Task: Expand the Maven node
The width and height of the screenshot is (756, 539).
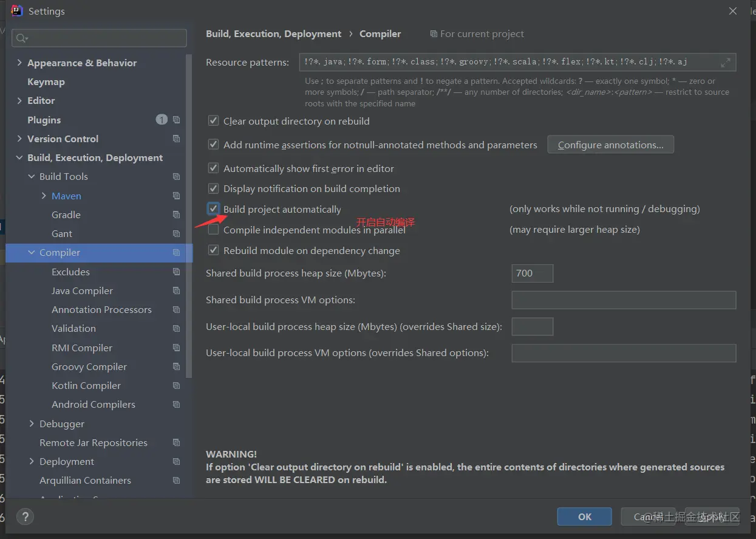Action: 44,196
